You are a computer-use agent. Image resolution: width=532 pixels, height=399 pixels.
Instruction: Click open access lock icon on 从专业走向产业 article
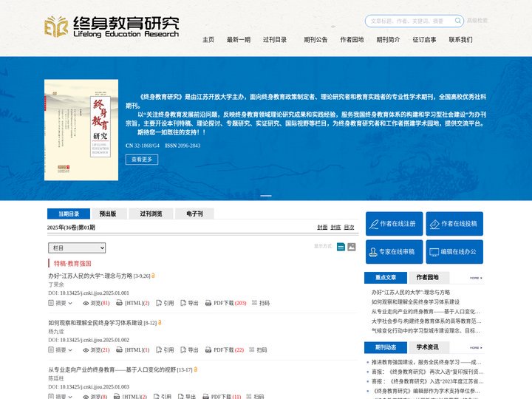click(x=195, y=369)
